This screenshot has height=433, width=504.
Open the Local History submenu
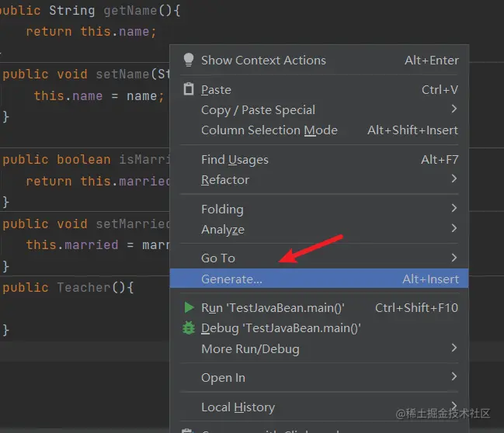click(319, 407)
